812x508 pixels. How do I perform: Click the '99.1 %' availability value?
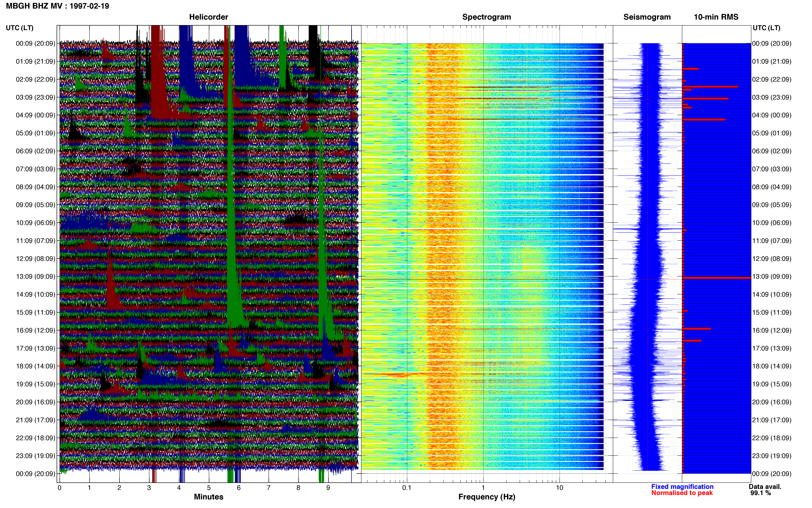[761, 493]
